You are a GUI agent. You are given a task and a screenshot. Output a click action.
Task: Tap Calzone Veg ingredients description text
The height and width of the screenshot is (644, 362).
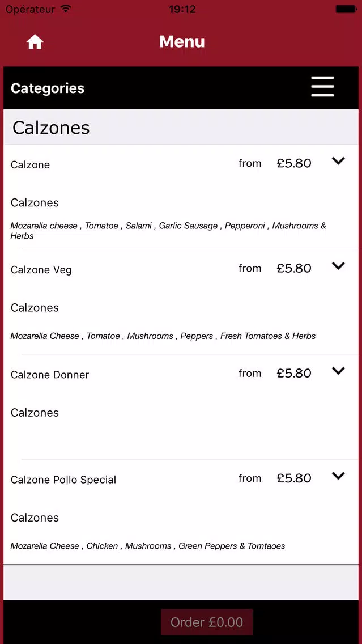(x=163, y=336)
